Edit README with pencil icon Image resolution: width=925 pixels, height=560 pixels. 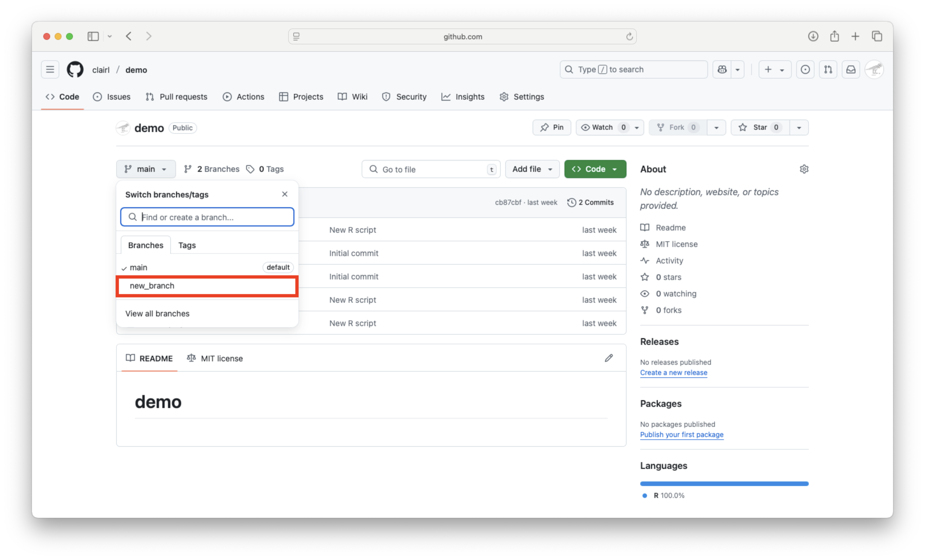tap(609, 358)
